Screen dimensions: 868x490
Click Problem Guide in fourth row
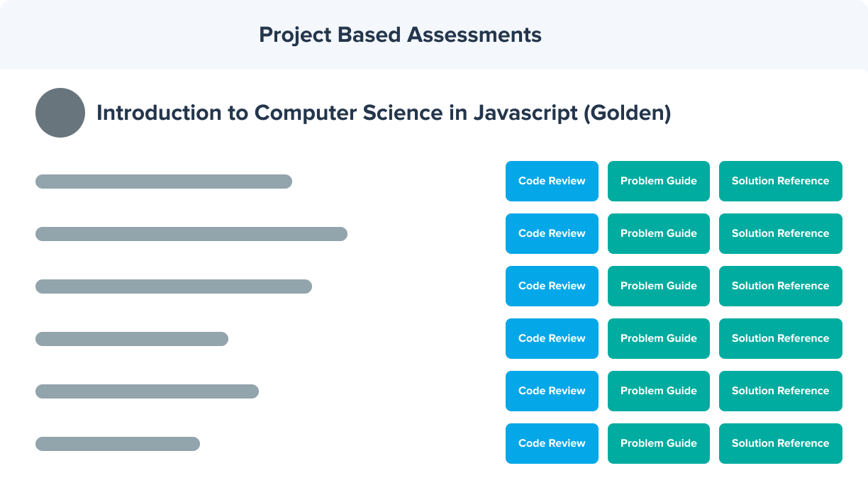click(x=659, y=338)
